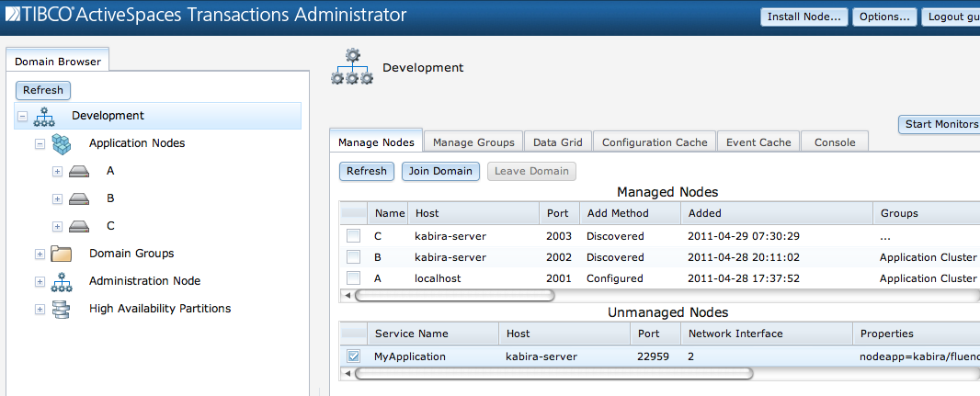Click the Managed Nodes horizontal scrollbar thumb
980x396 pixels.
pyautogui.click(x=454, y=295)
